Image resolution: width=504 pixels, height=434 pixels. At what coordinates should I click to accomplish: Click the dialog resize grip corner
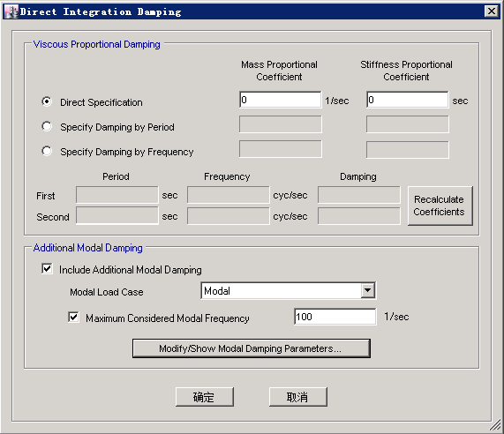coord(495,426)
